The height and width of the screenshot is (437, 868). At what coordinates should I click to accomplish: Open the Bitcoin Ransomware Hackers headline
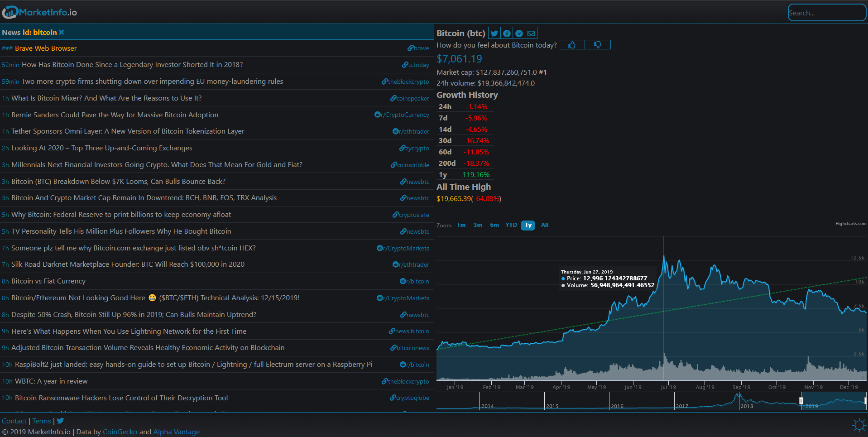(x=121, y=398)
